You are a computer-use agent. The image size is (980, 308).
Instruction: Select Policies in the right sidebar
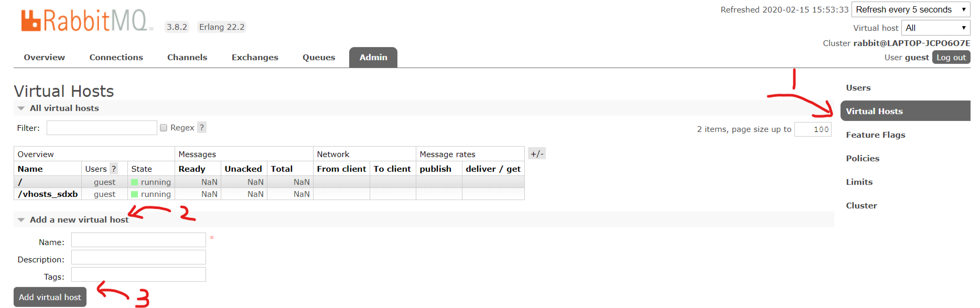click(x=863, y=159)
